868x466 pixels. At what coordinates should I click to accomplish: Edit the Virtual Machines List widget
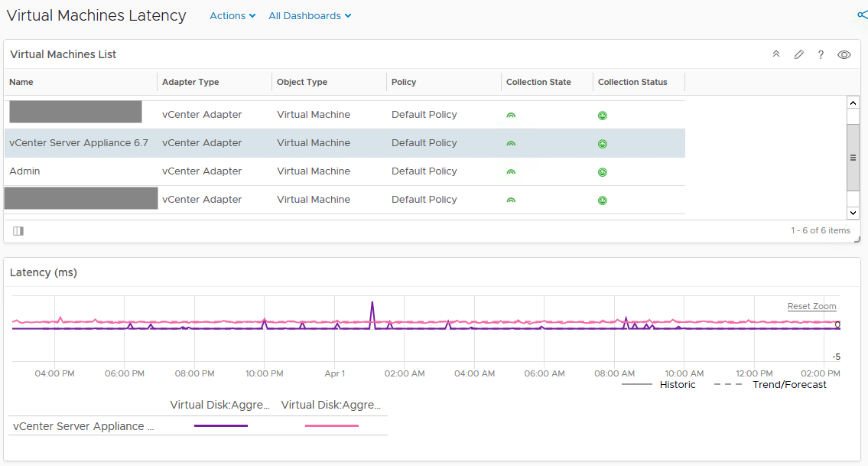(799, 54)
